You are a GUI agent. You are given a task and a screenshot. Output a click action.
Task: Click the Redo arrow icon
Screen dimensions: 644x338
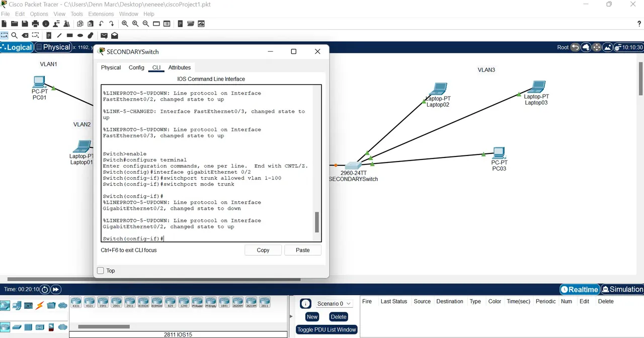[111, 24]
